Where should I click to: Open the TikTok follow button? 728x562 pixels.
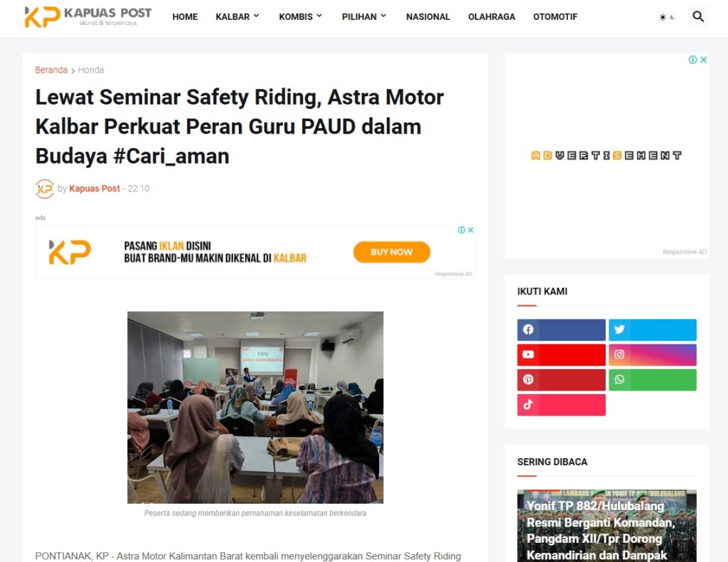click(x=562, y=405)
